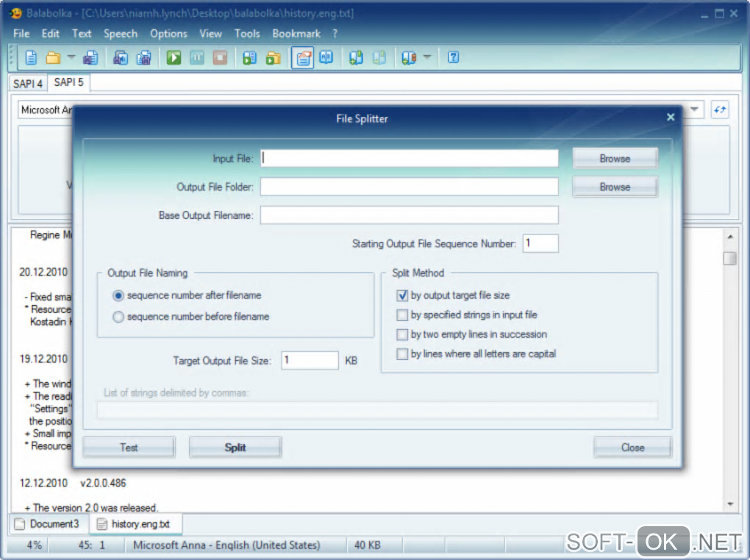Click Browse next to Input File
750x560 pixels.
click(x=615, y=158)
